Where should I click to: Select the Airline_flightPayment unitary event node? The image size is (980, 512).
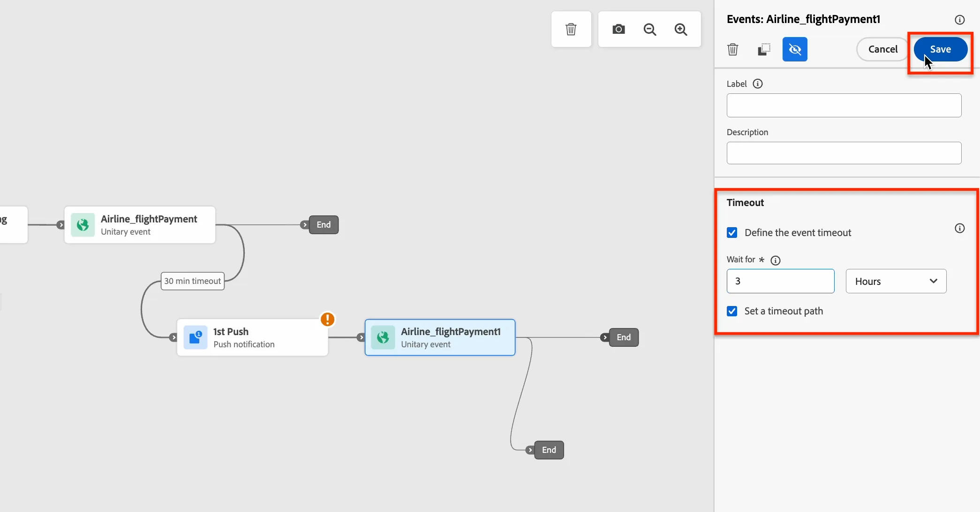(140, 225)
